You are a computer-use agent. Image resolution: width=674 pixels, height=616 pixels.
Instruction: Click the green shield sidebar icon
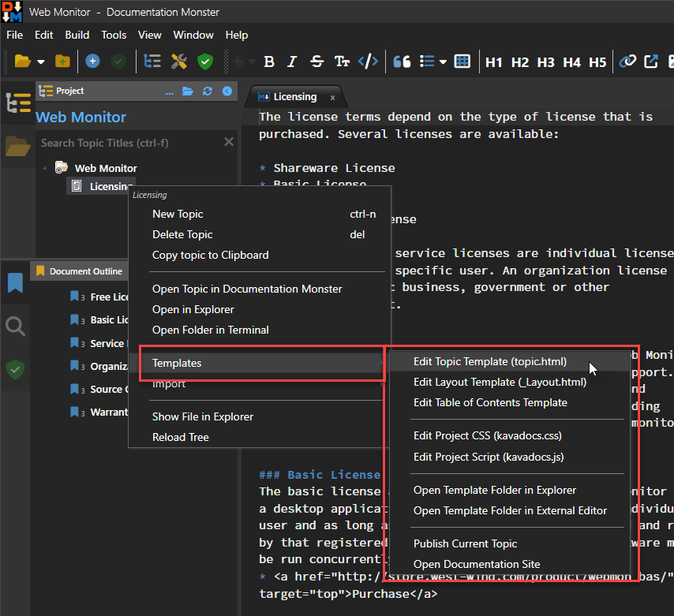[15, 369]
